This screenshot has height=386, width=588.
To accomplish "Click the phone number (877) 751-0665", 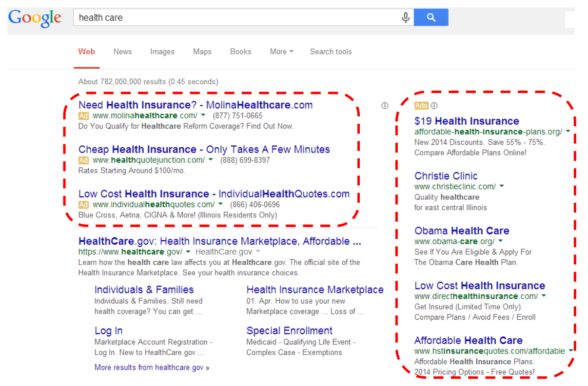I will point(237,116).
